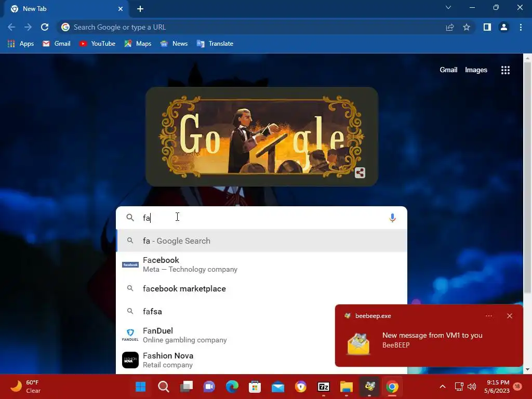Image resolution: width=532 pixels, height=399 pixels.
Task: Open the weather widget showing 60°F
Action: [x=26, y=387]
